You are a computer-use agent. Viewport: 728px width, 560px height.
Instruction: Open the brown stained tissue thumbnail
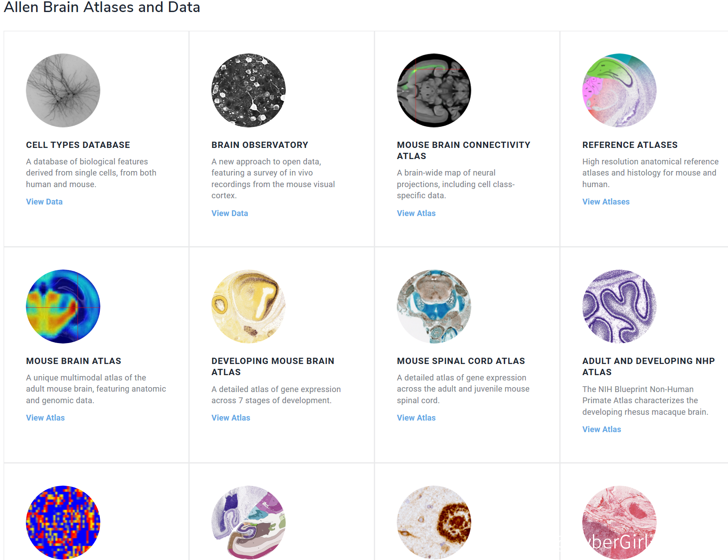click(434, 522)
